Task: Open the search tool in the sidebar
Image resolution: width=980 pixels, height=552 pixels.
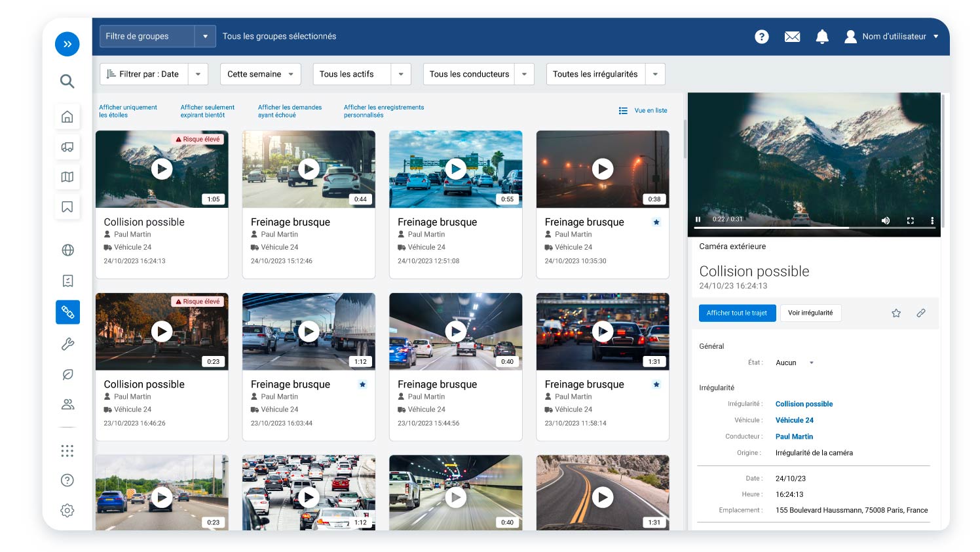Action: [67, 81]
